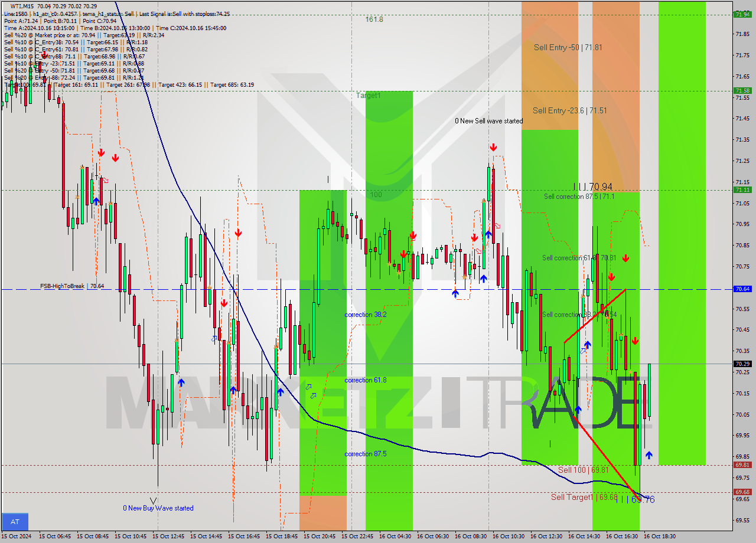The width and height of the screenshot is (756, 543).
Task: Click the green 71.58 price tag on axis
Action: pos(742,90)
